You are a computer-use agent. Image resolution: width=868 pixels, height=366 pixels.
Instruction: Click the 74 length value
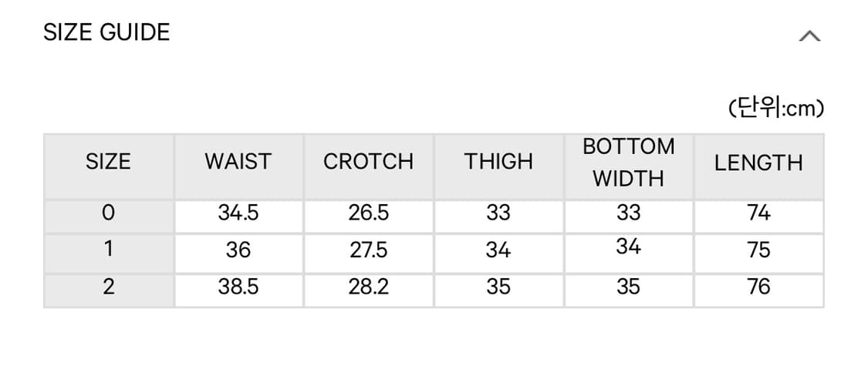758,213
